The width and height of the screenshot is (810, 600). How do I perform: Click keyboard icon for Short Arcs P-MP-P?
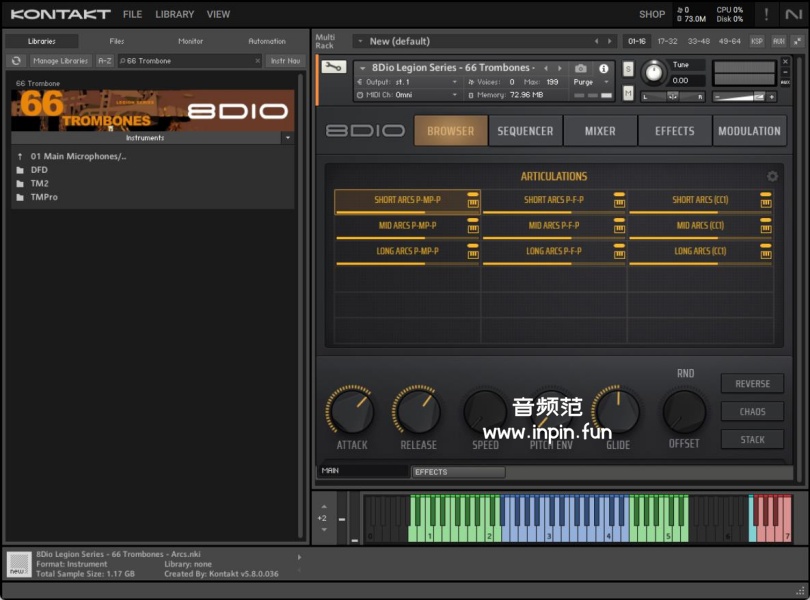[x=473, y=203]
